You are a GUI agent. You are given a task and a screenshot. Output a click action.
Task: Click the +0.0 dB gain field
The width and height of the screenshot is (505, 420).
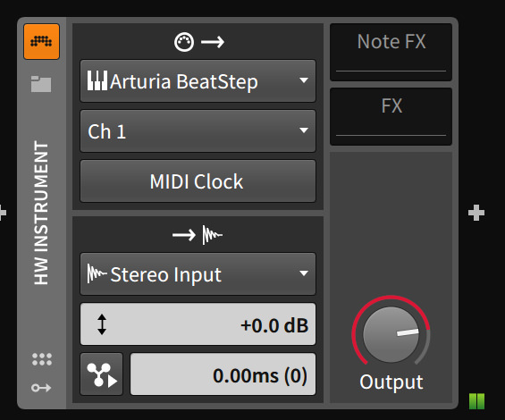tap(198, 324)
